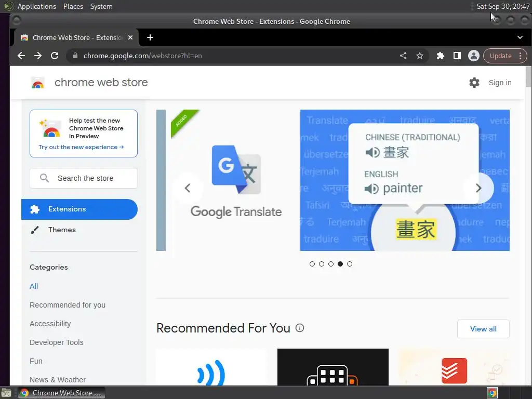Viewport: 532px width, 399px height.
Task: Open a new tab with plus button
Action: pos(150,37)
